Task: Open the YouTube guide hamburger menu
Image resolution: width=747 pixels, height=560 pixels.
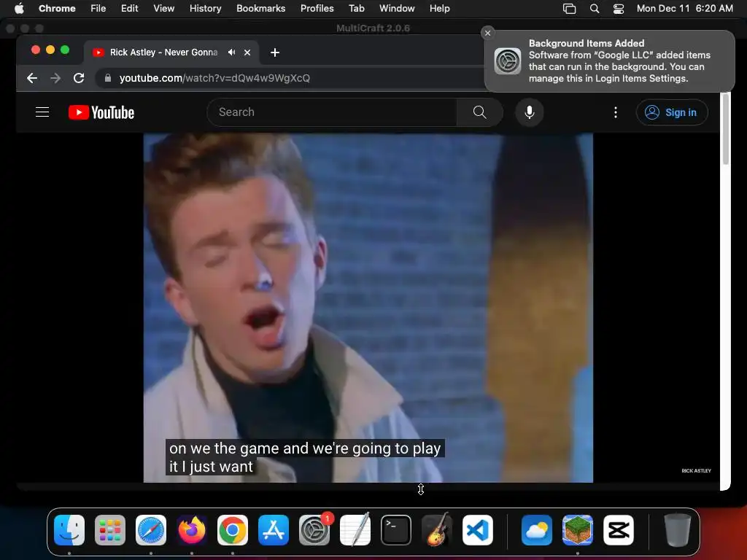Action: coord(42,112)
